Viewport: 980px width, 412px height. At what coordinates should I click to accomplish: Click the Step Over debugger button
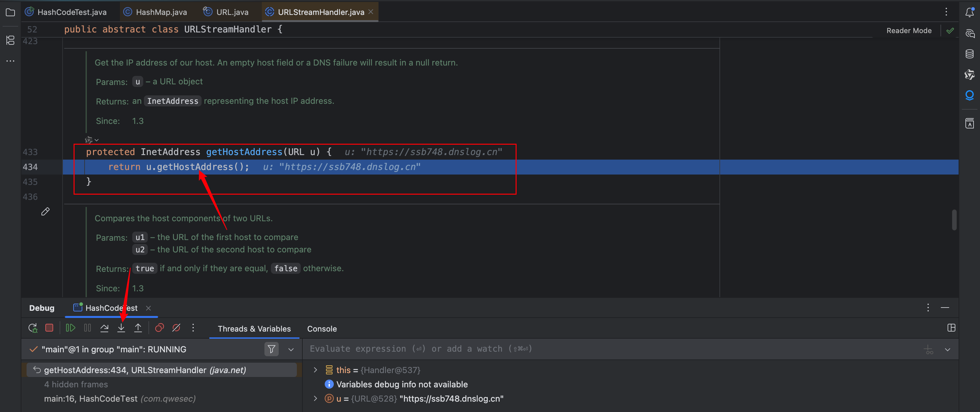pos(104,328)
